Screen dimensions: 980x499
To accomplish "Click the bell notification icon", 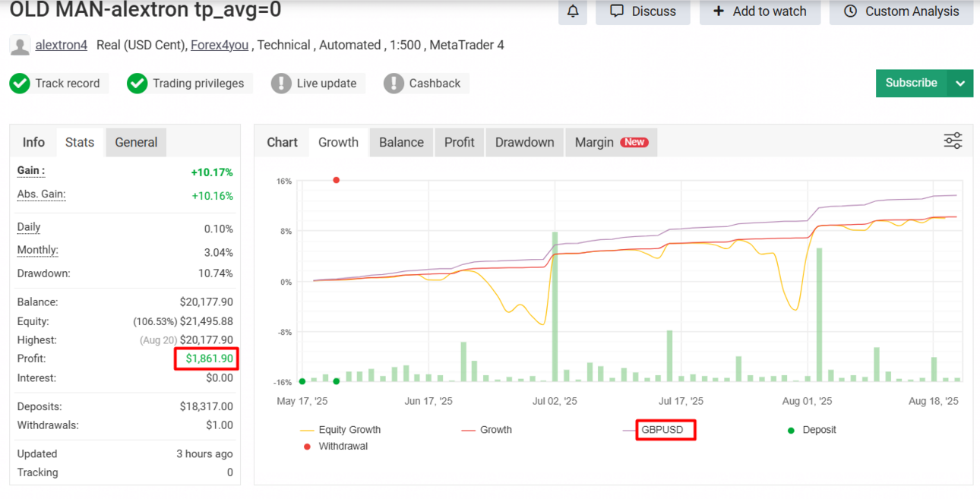I will tap(573, 11).
